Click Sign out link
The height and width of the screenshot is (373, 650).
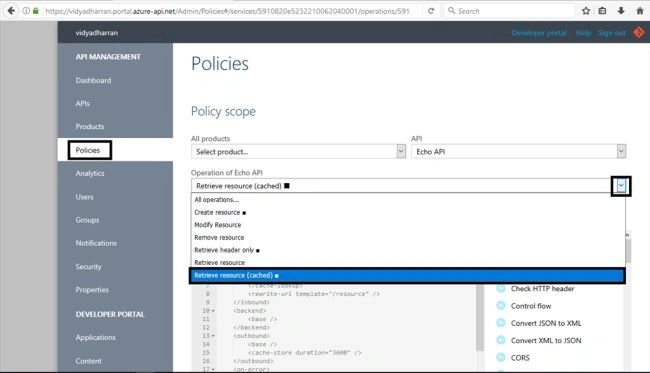pos(612,33)
